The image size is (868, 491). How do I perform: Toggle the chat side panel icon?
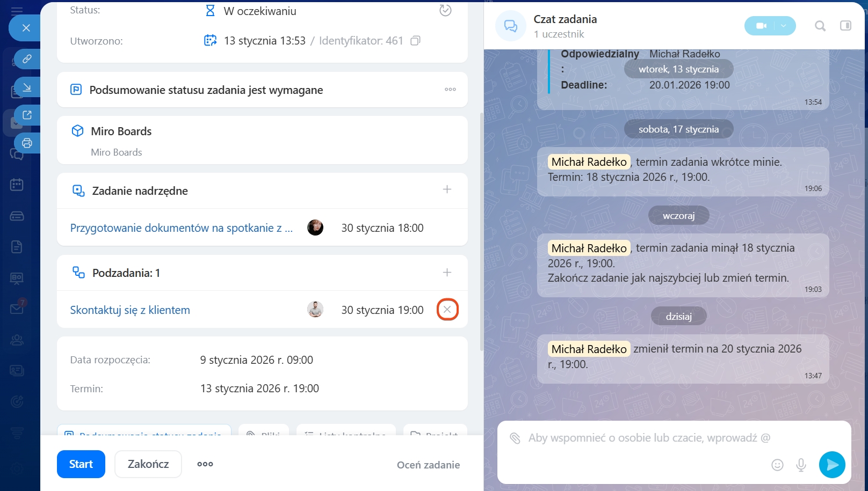(845, 26)
